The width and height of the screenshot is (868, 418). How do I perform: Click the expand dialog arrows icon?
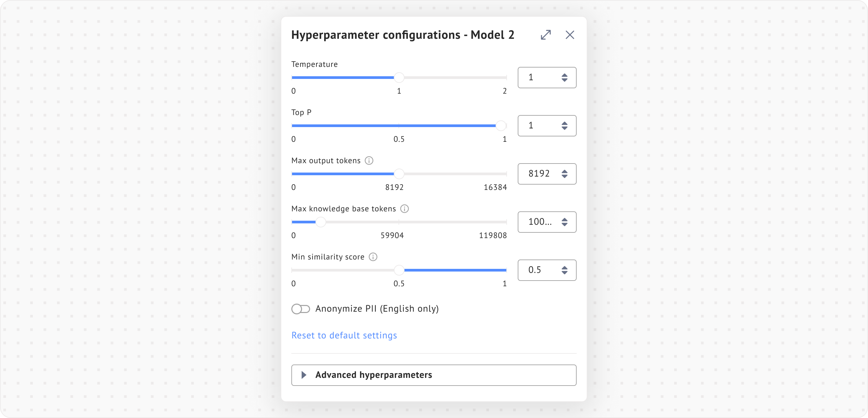click(546, 35)
